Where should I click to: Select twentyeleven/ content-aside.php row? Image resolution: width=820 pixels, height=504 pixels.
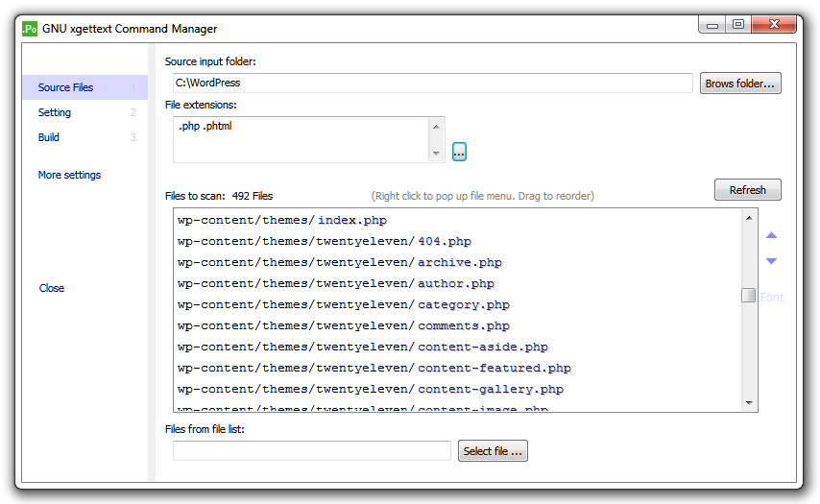[x=458, y=348]
